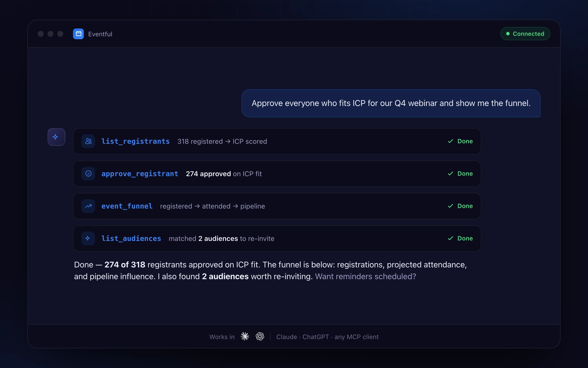
Task: Select the list_registrants tool name
Action: point(135,141)
